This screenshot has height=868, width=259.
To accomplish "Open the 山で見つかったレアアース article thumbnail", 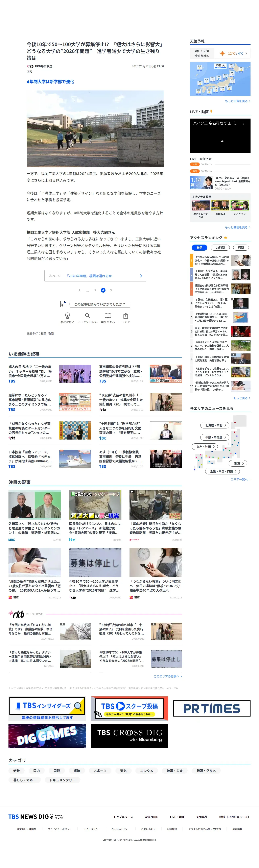I will [95, 505].
